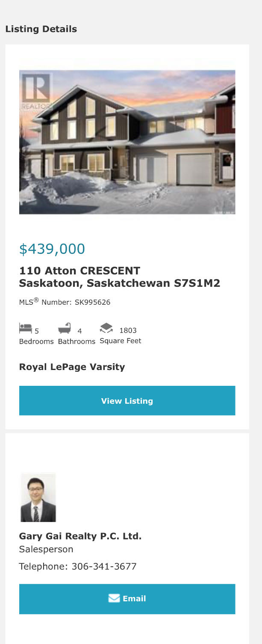262x644 pixels.
Task: Click the 110 Atton CRESCENT address line
Action: tap(79, 271)
